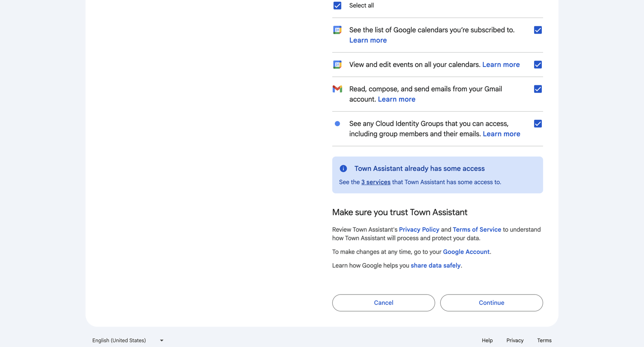Open Learn more for subscribed calendars list
The height and width of the screenshot is (347, 644).
368,40
